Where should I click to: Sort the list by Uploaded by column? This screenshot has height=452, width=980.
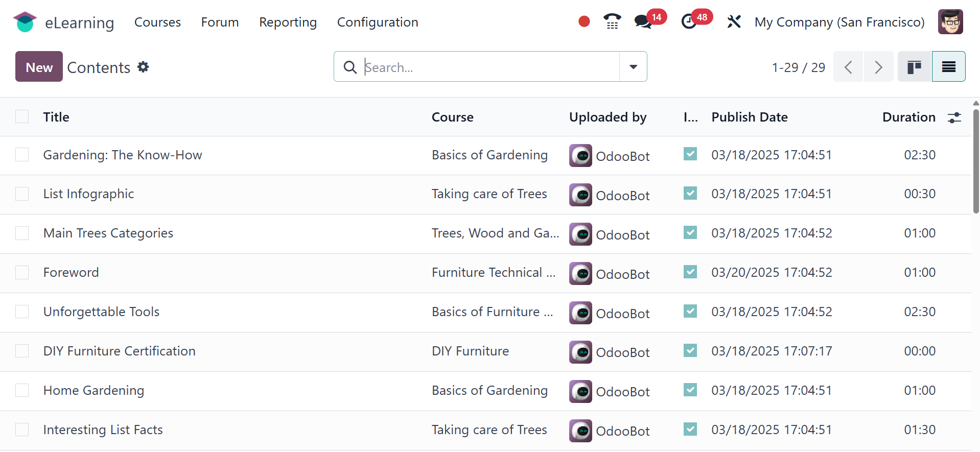608,117
